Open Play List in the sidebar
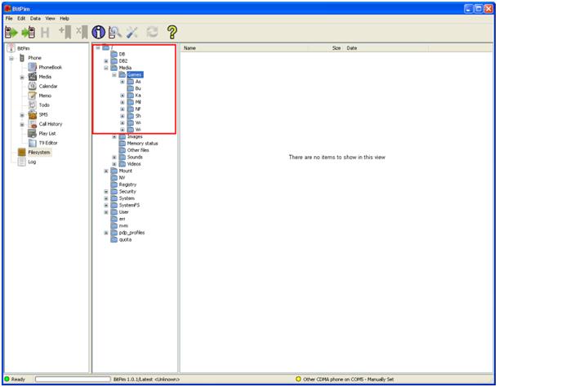The height and width of the screenshot is (387, 588). pos(47,134)
